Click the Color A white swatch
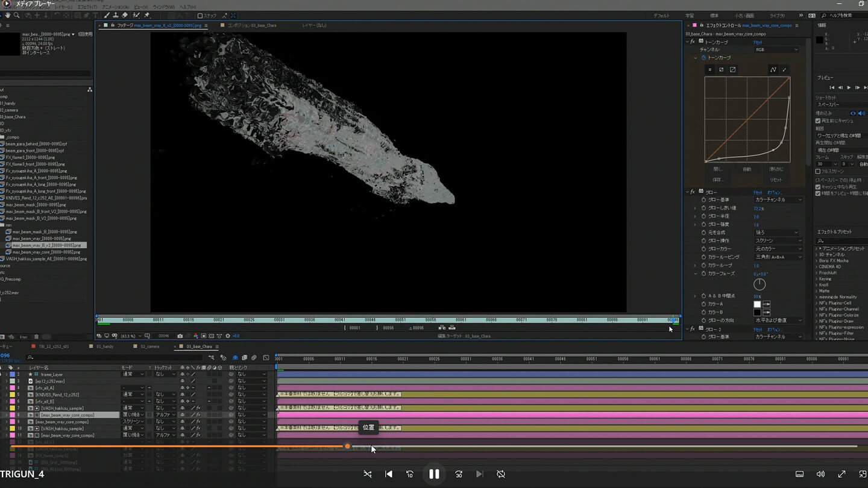 (x=758, y=304)
